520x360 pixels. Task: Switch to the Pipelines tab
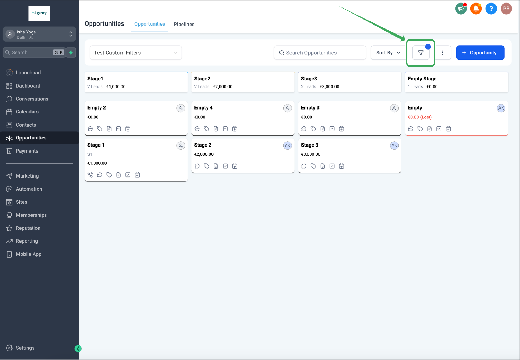click(184, 24)
